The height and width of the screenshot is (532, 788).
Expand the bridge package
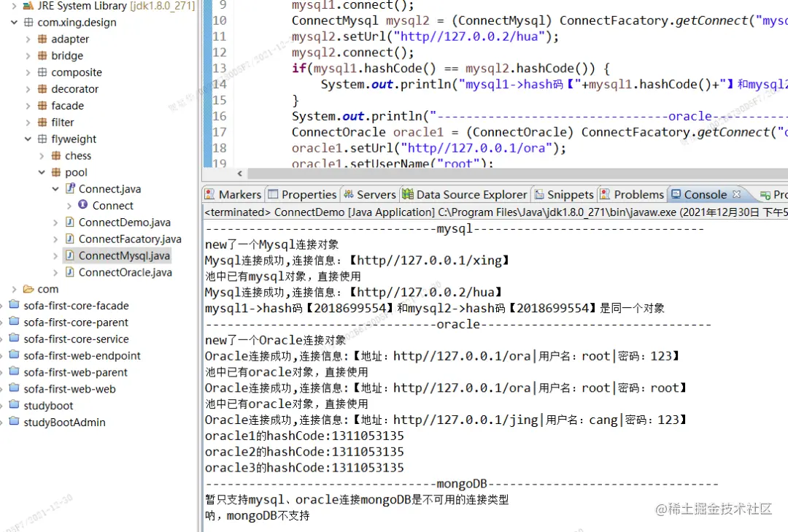(x=28, y=55)
